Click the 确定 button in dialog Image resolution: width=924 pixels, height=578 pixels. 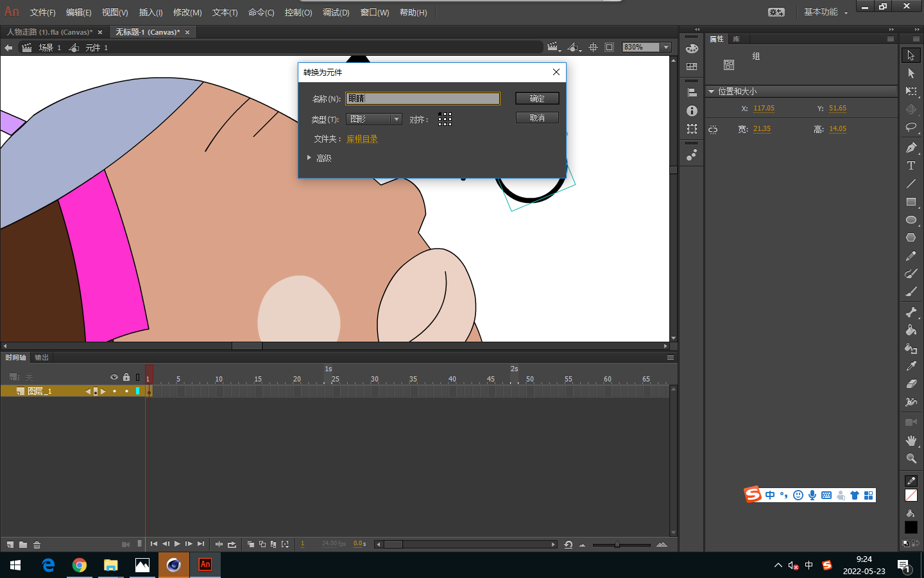[537, 98]
